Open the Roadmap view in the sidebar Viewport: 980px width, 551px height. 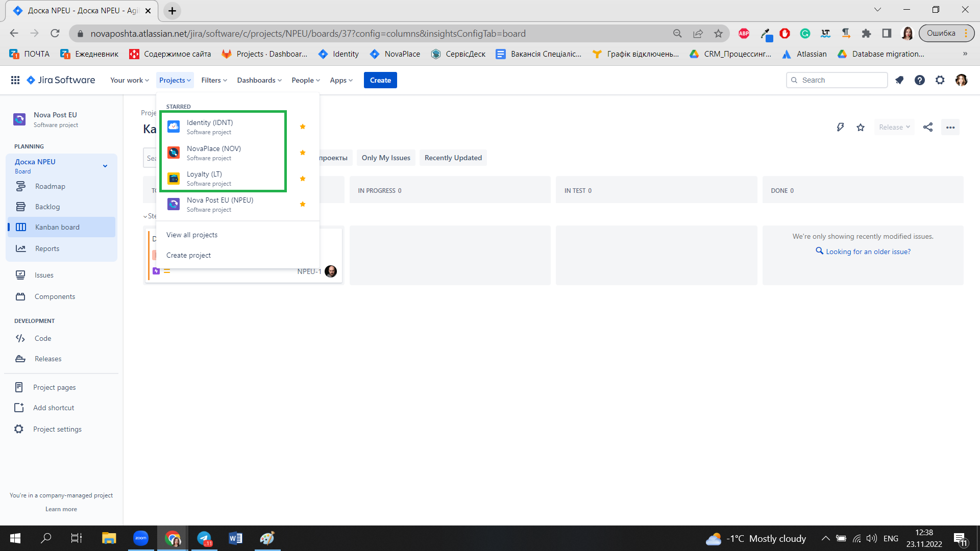click(x=49, y=186)
